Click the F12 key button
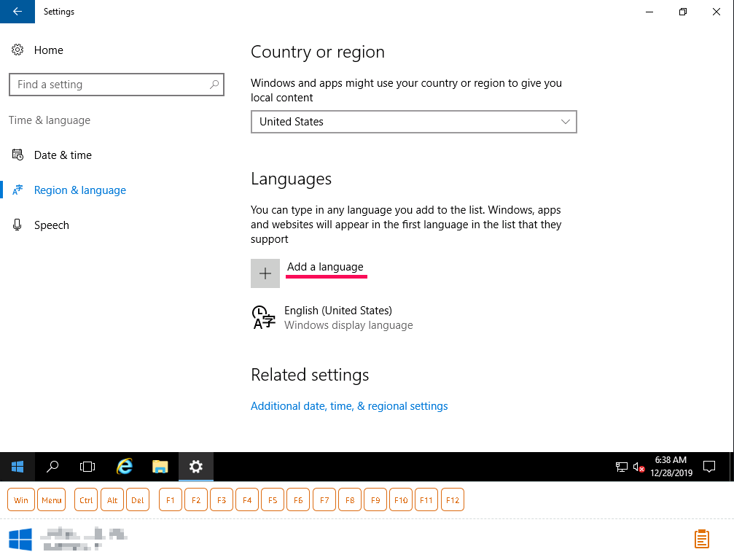The height and width of the screenshot is (560, 734). [x=453, y=499]
